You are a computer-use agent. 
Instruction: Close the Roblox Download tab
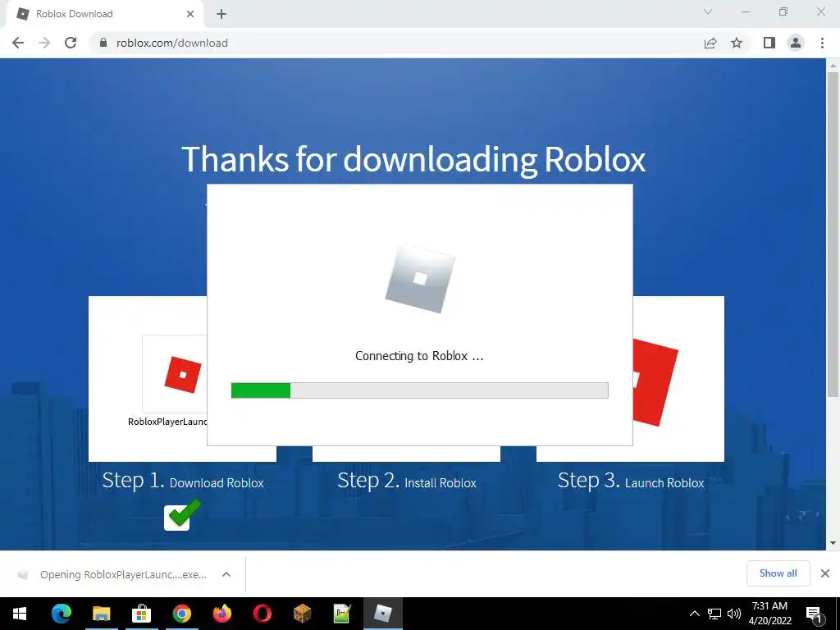point(190,14)
